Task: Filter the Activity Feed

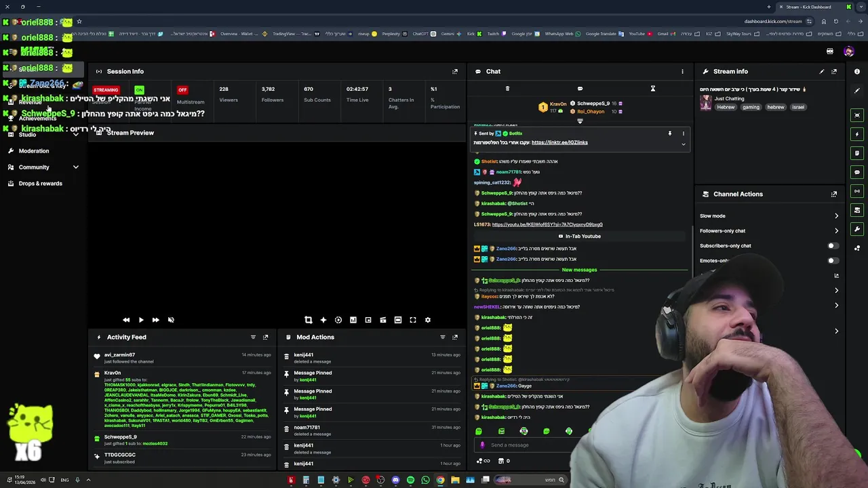Action: pyautogui.click(x=253, y=337)
